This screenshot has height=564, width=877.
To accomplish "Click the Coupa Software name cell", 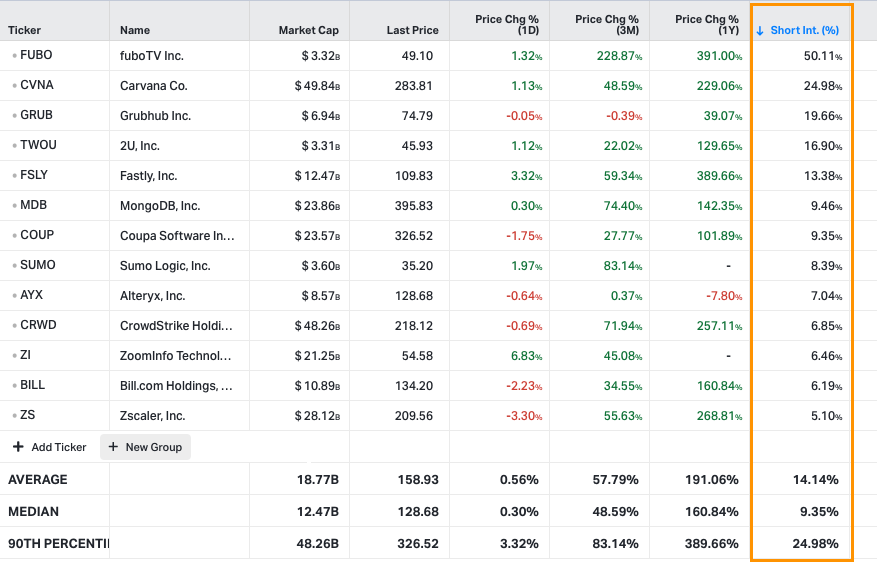I will 177,236.
